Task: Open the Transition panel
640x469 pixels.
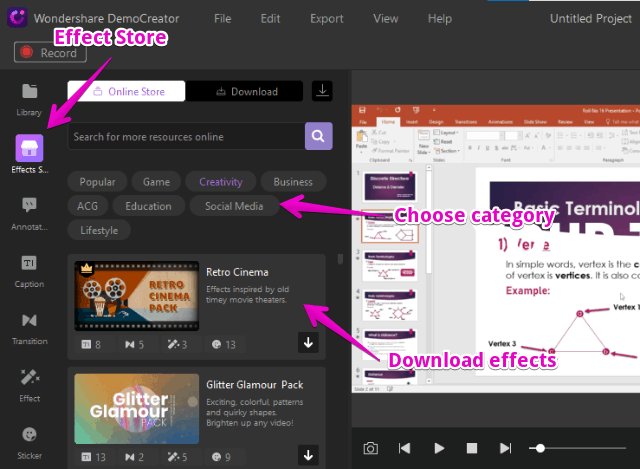Action: pos(29,329)
